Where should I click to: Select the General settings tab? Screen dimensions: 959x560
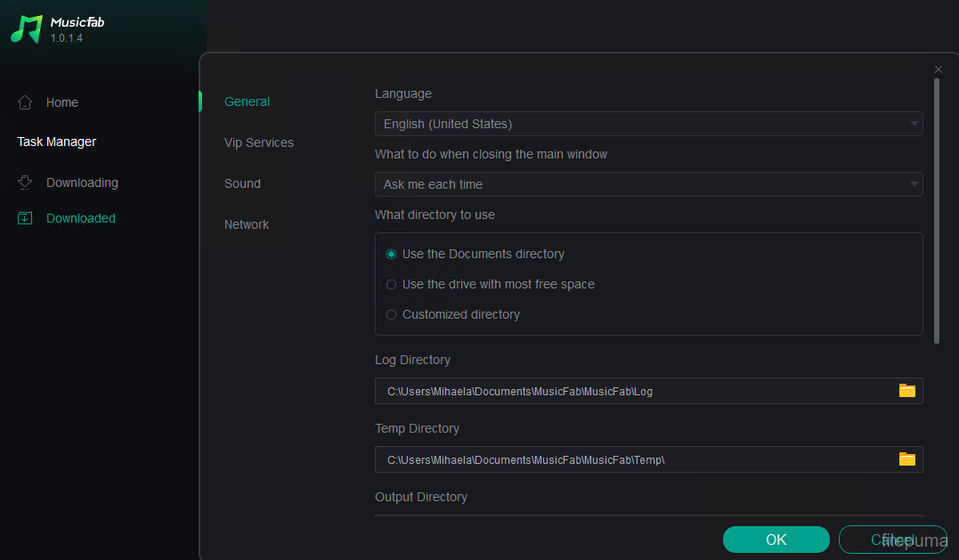point(247,101)
